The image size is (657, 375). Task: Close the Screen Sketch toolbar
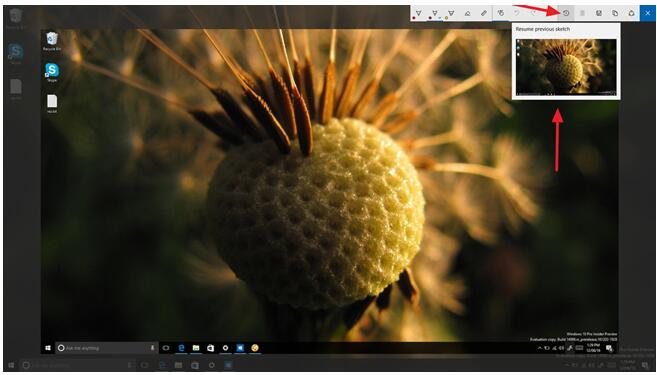(x=648, y=13)
